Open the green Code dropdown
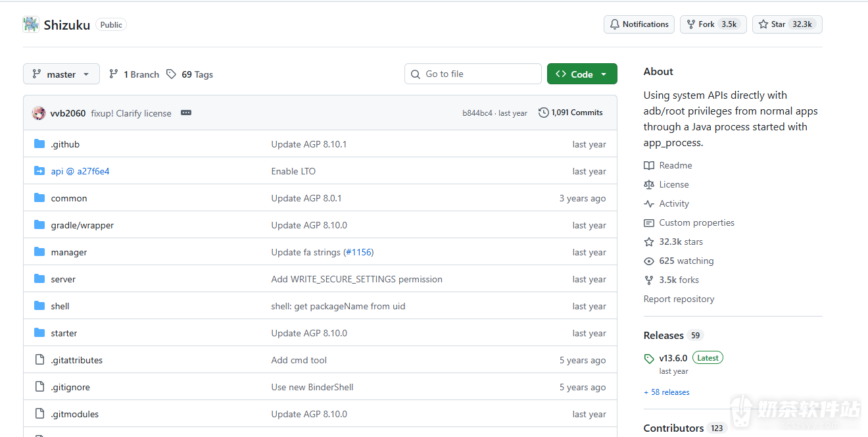The image size is (868, 437). 582,74
